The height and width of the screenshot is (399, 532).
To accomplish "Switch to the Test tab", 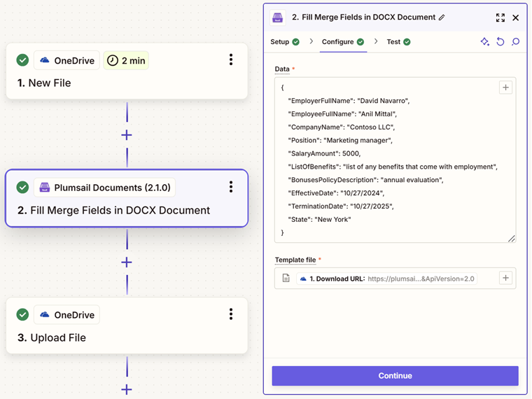I will point(398,42).
